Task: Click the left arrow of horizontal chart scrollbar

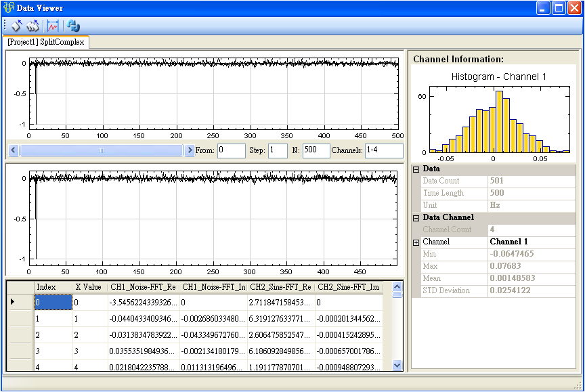Action: pyautogui.click(x=12, y=150)
